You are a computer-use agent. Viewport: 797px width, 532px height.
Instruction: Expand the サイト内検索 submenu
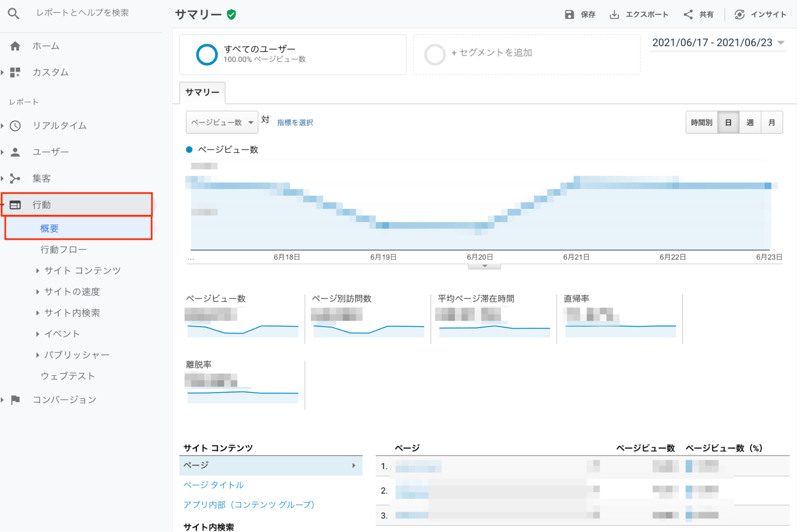pos(37,313)
